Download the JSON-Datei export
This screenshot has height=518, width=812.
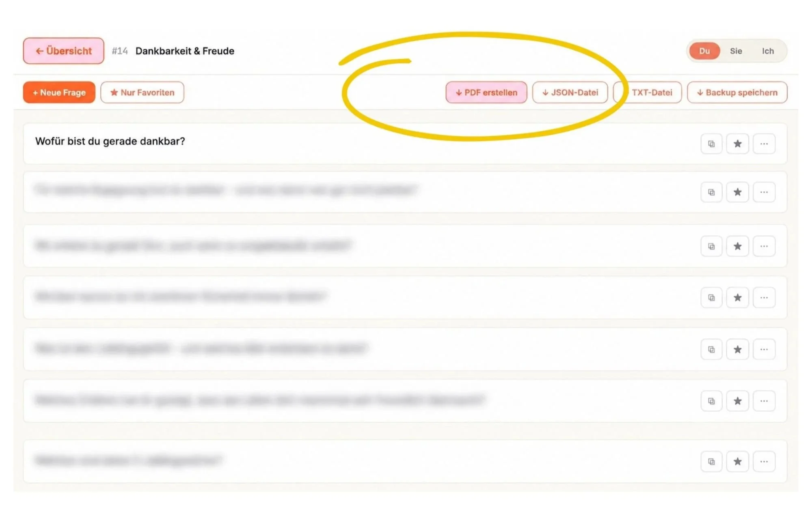(570, 92)
